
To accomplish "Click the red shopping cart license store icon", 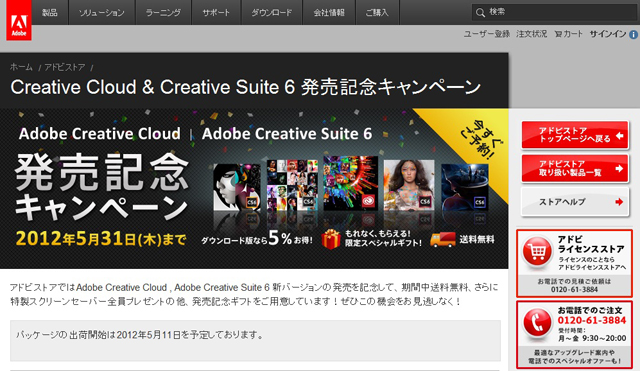I will click(537, 252).
